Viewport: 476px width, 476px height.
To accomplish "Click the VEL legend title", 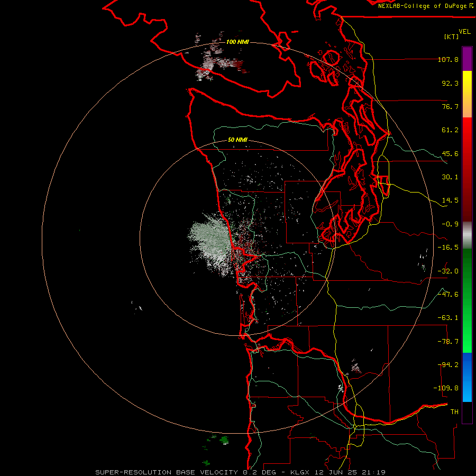I will point(464,31).
